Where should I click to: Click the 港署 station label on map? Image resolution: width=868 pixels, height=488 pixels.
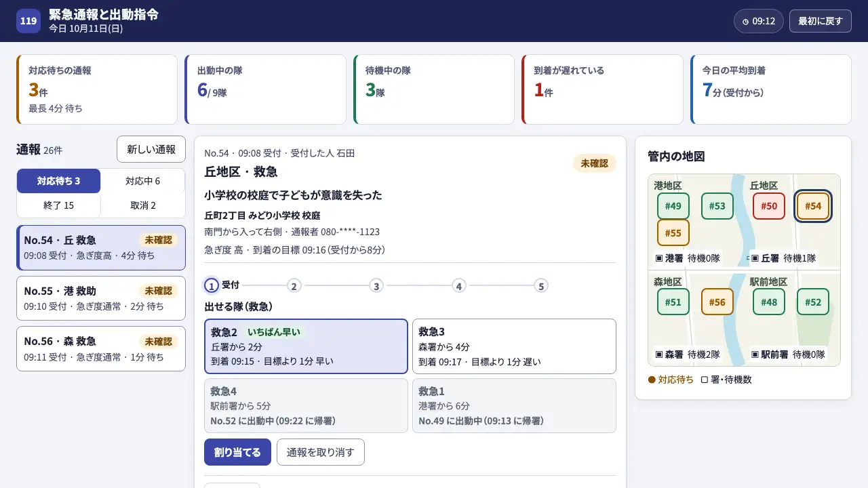pos(688,258)
